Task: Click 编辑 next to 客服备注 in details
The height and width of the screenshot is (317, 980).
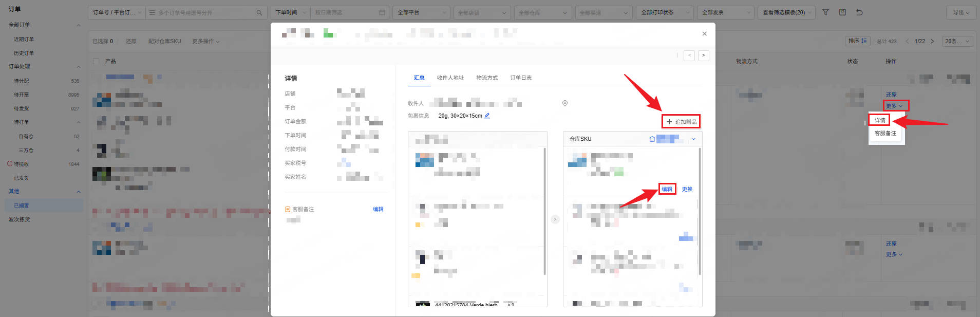Action: [378, 209]
